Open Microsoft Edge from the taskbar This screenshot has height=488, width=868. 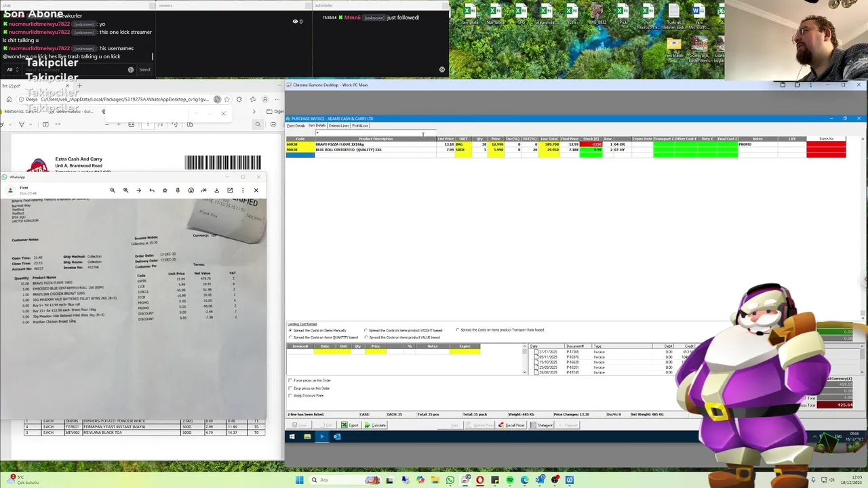tap(525, 480)
